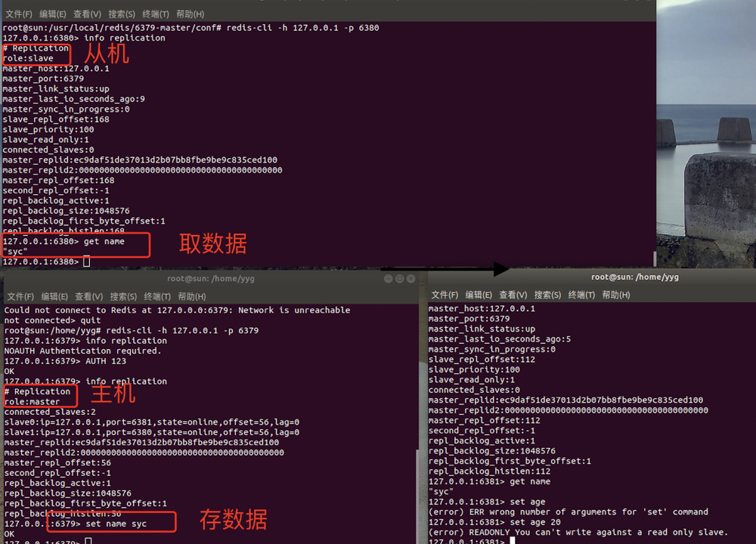The height and width of the screenshot is (544, 756).
Task: Click '127.0.0.1:6379> AUTH 123' line
Action: coord(65,361)
